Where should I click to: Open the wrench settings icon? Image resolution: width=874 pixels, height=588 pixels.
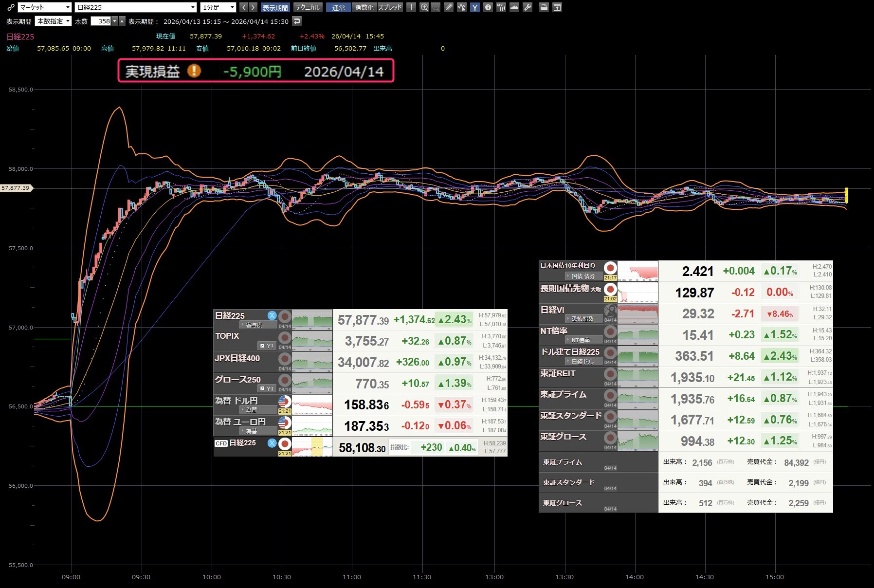coord(528,7)
